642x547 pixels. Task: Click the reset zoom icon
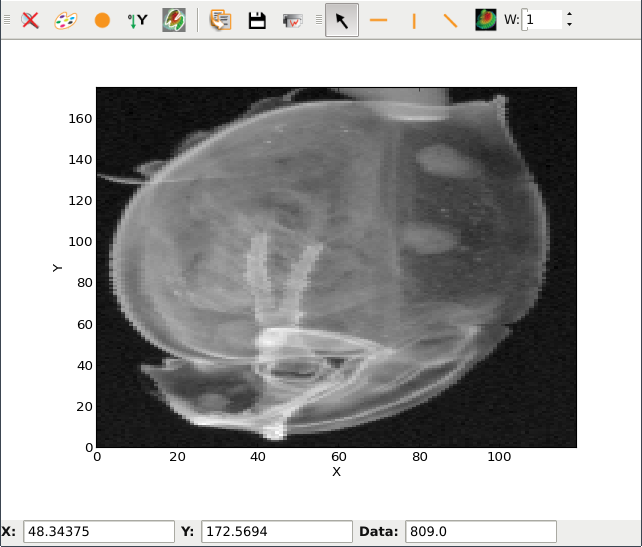tap(31, 20)
